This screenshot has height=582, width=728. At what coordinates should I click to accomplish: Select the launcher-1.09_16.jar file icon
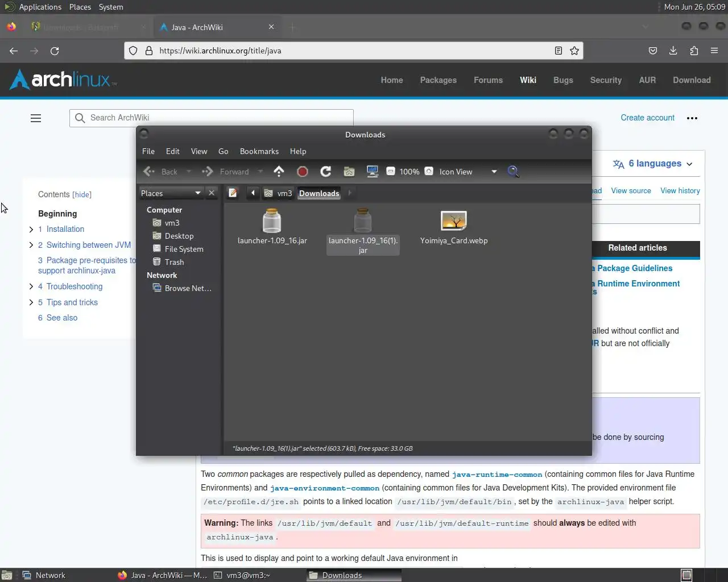(272, 221)
